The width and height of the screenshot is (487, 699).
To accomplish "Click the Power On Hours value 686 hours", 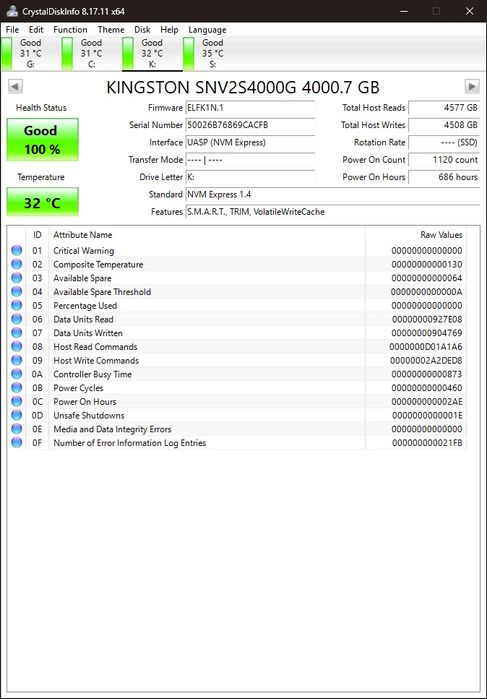I will (444, 177).
